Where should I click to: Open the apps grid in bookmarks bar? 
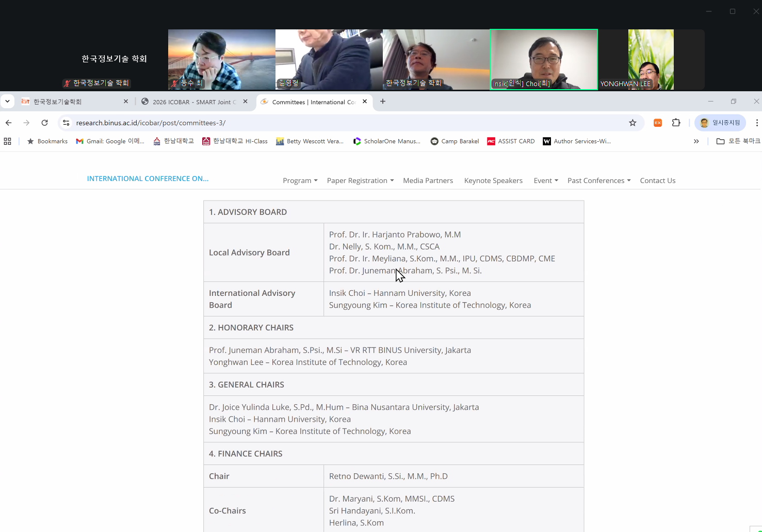pos(7,141)
